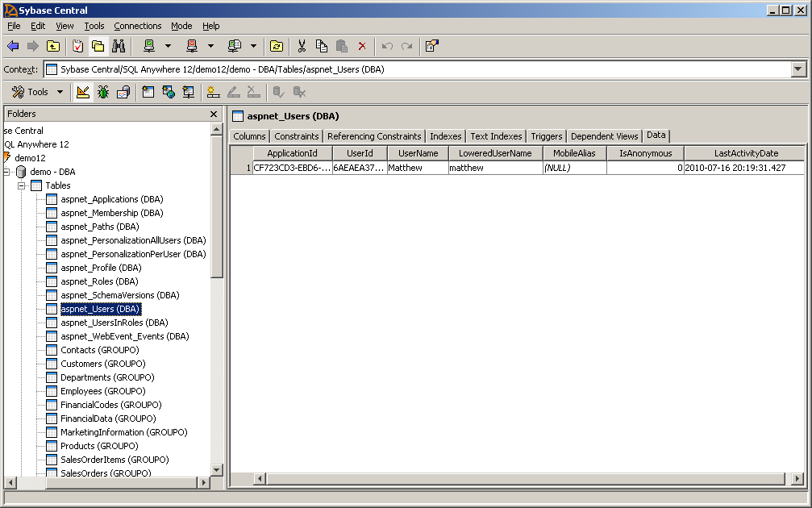Open the File menu
Viewport: 812px width, 508px height.
[14, 26]
